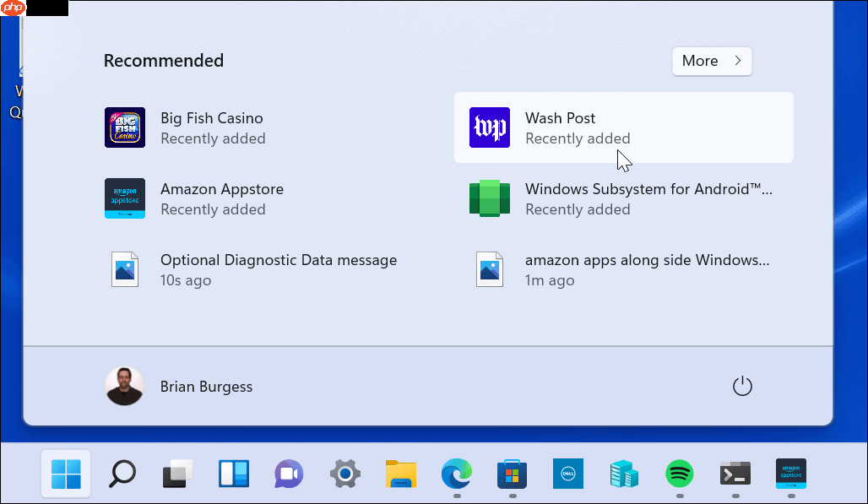Open the Amazon Appstore recommended icon
Viewport: 868px width, 504px height.
click(125, 198)
